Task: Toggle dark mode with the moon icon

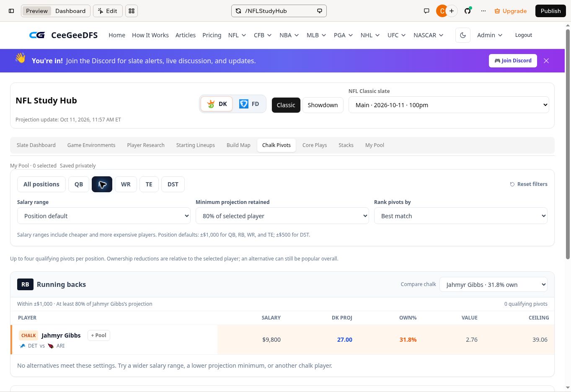Action: tap(463, 35)
